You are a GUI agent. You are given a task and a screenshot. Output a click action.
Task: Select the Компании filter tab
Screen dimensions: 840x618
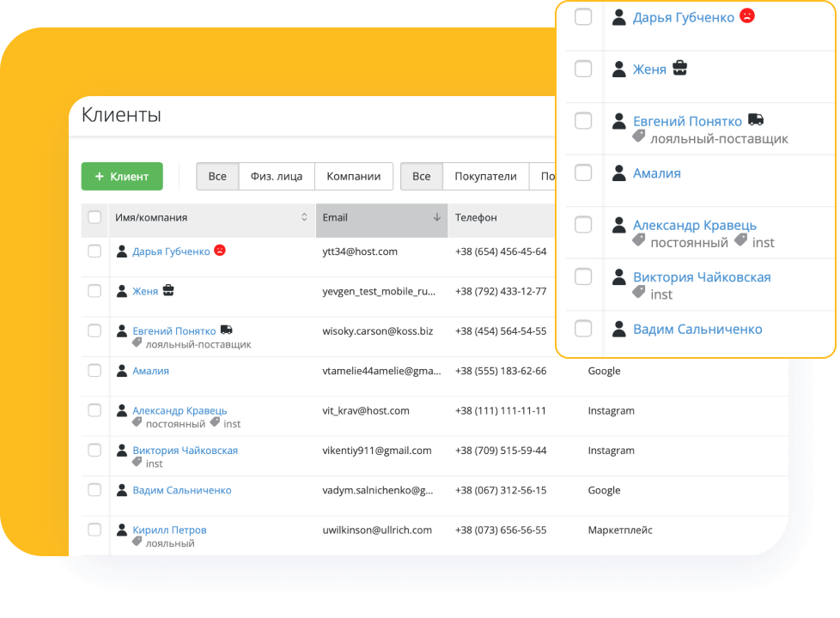click(353, 176)
